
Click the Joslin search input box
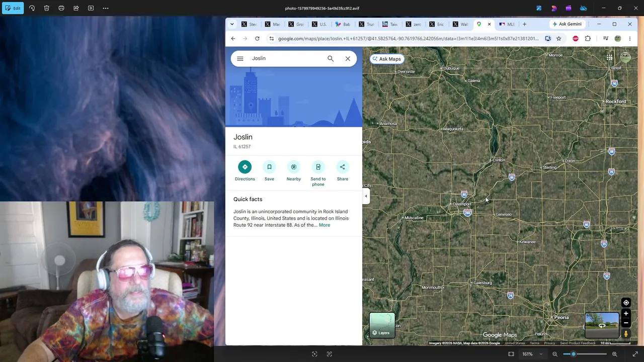pyautogui.click(x=287, y=58)
